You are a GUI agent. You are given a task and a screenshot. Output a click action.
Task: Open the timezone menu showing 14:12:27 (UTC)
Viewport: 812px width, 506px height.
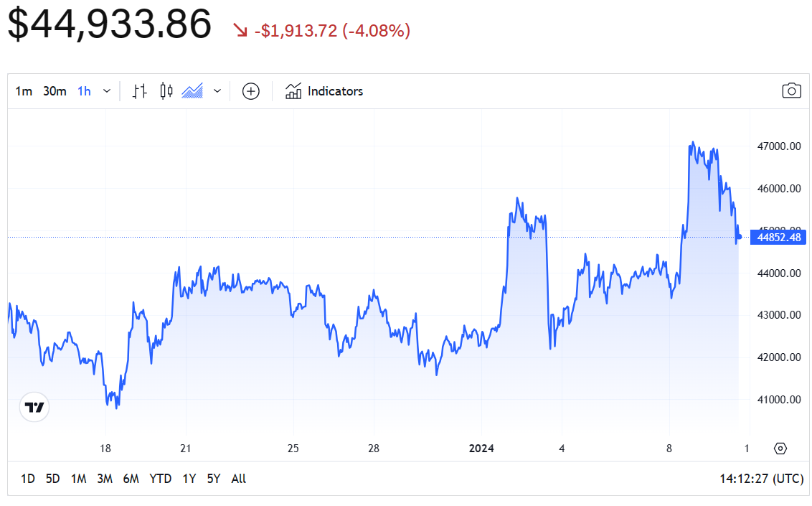[761, 479]
